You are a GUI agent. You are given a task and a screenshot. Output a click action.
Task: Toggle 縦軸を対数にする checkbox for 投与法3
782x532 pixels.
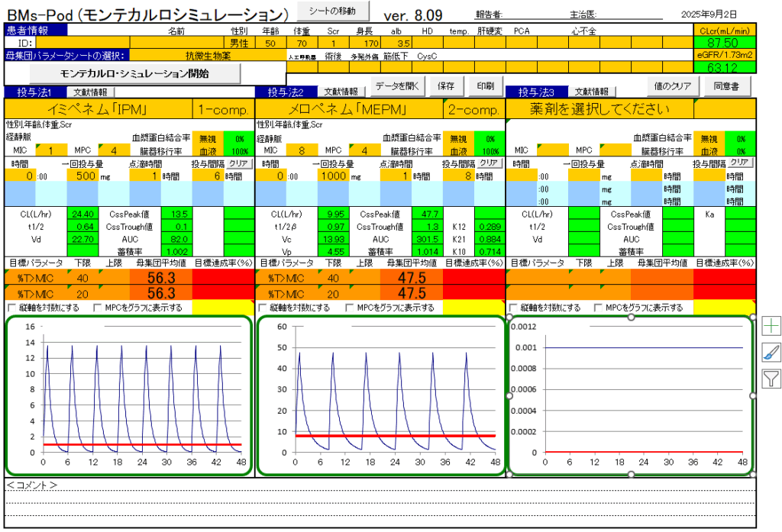click(x=512, y=308)
